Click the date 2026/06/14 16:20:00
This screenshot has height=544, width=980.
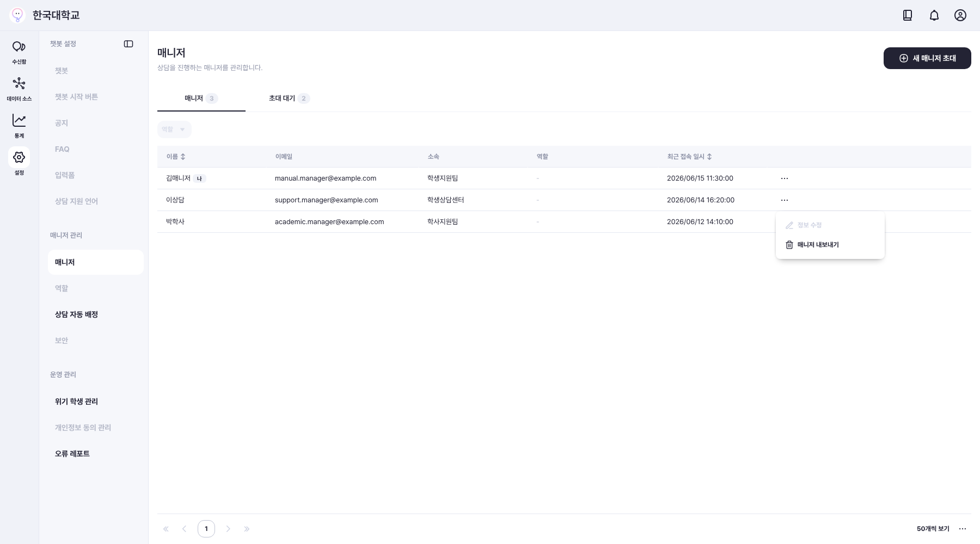pyautogui.click(x=701, y=200)
